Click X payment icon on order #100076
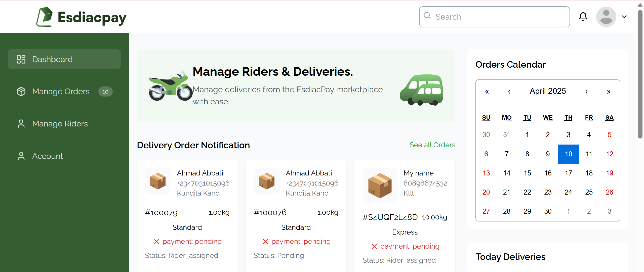Screen dimensions: 644x272 265,242
